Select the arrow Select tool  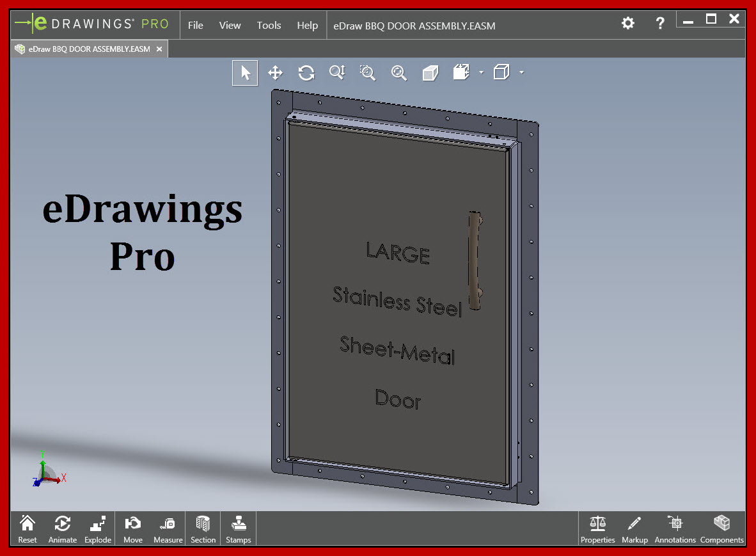(x=245, y=73)
